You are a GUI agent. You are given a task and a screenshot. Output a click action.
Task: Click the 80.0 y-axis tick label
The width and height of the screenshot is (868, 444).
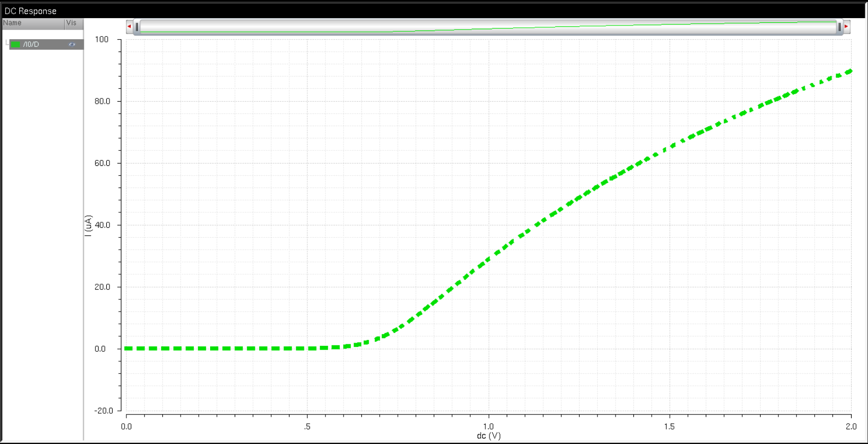click(x=102, y=101)
